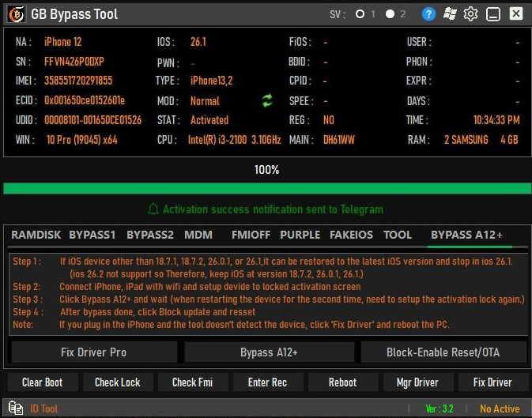Select server radio button 2
The image size is (532, 418).
[x=391, y=14]
